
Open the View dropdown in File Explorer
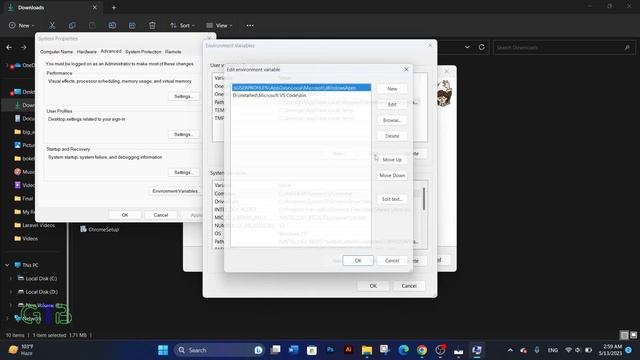[219, 25]
